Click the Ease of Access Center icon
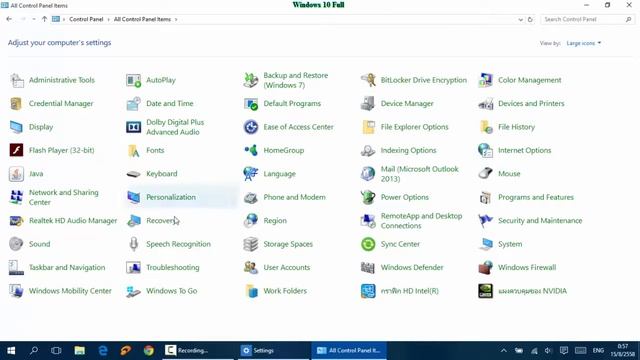640x360 pixels. (251, 127)
